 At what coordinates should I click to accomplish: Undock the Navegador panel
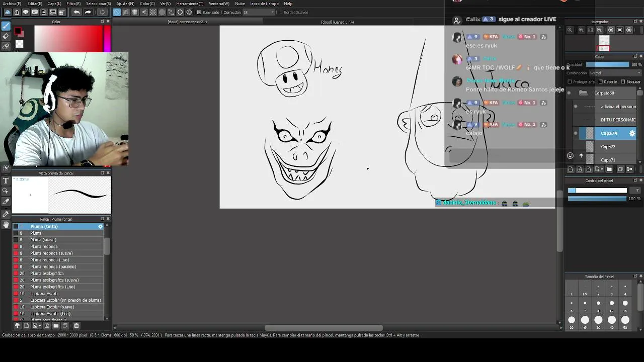[x=635, y=22]
